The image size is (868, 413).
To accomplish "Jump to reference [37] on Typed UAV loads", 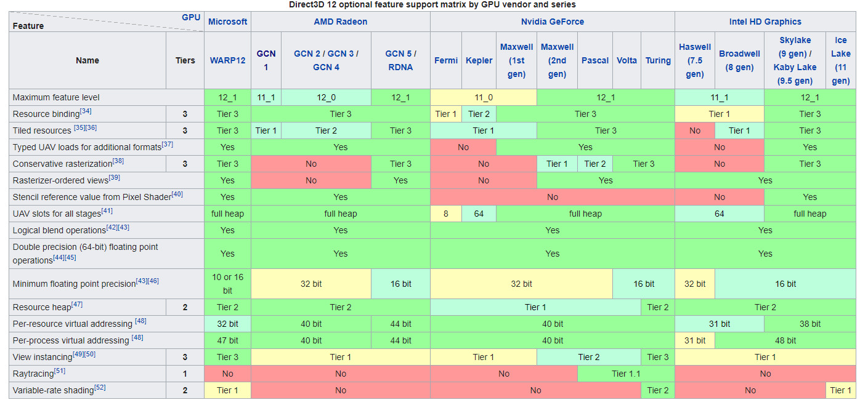I will pyautogui.click(x=168, y=145).
